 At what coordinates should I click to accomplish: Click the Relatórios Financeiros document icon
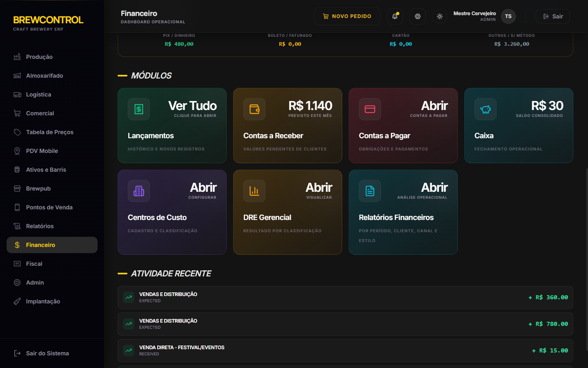point(370,191)
